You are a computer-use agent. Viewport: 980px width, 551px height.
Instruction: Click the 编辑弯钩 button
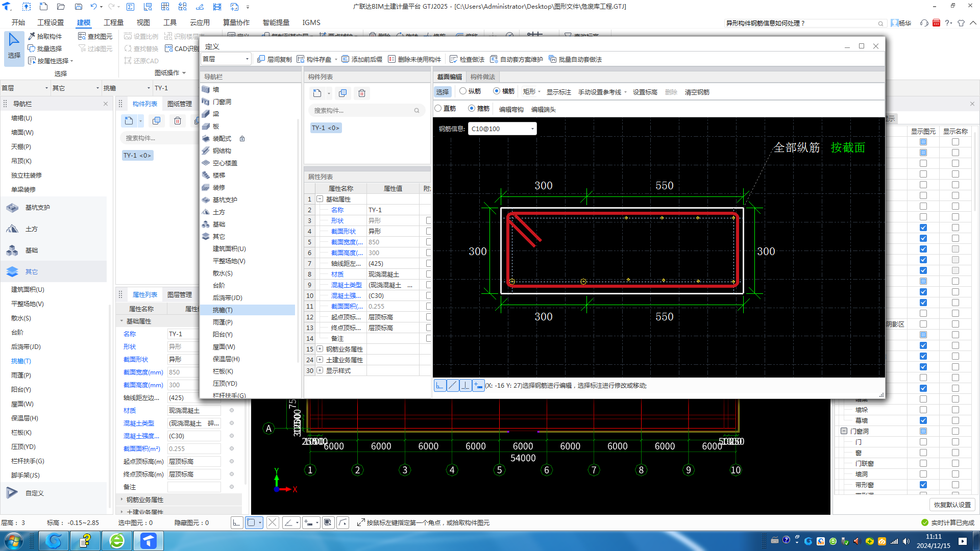tap(511, 109)
